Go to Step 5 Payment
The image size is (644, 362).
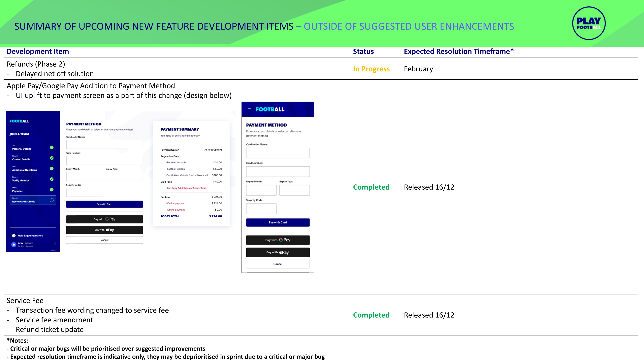(x=17, y=191)
